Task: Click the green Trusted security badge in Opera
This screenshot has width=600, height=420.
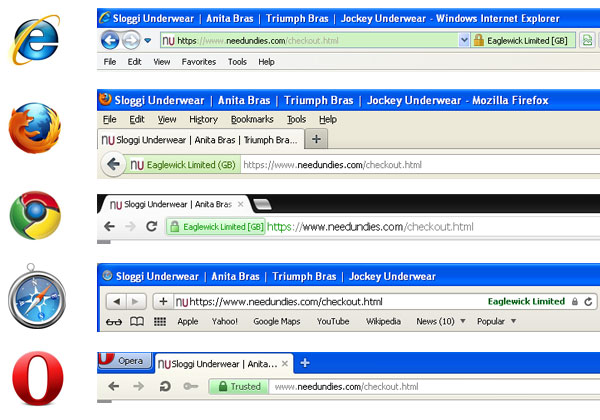Action: pyautogui.click(x=239, y=386)
